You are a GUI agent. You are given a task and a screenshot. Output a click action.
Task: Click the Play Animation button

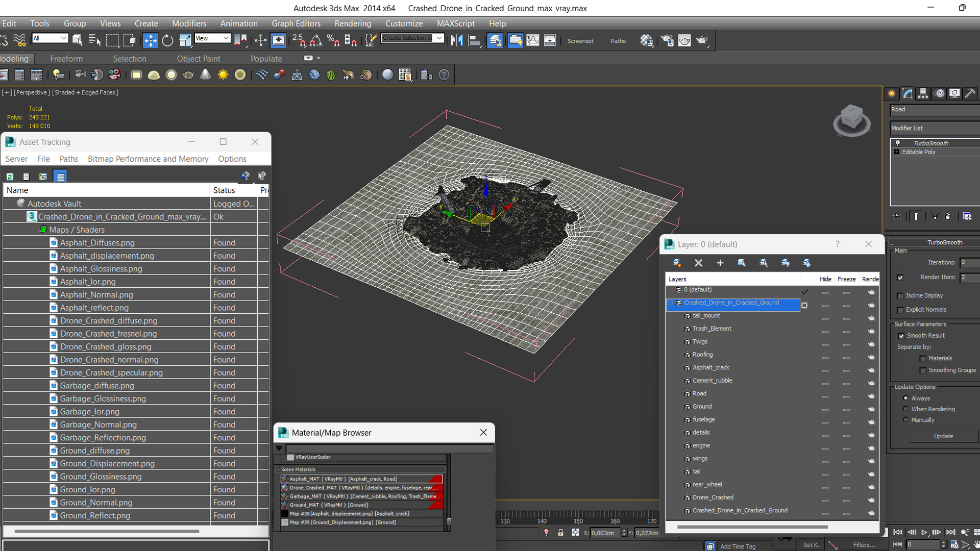click(924, 532)
